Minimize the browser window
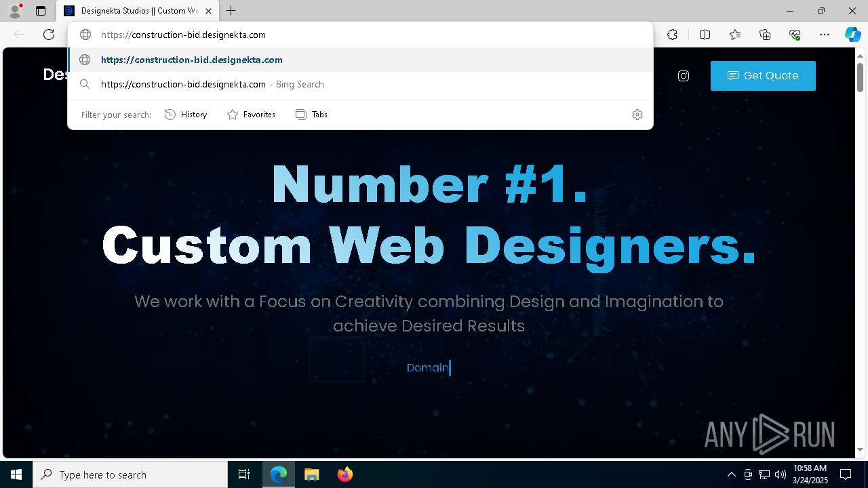The height and width of the screenshot is (488, 868). (790, 11)
